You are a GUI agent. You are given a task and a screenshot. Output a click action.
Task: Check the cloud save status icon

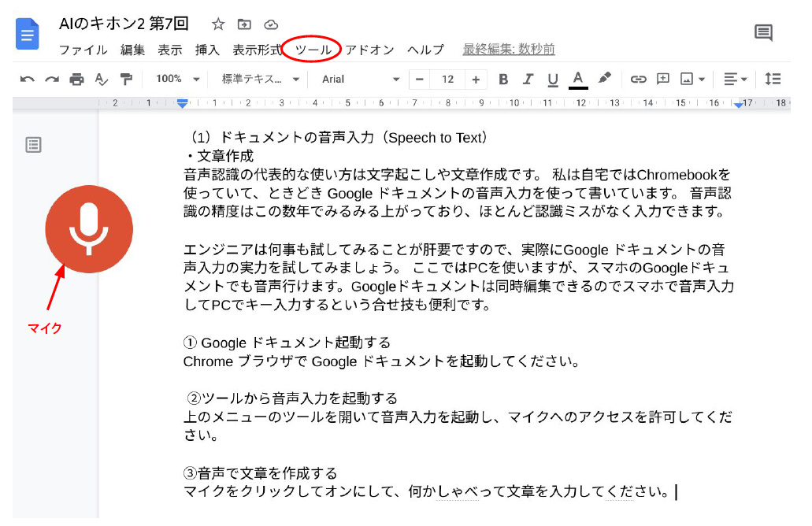(271, 24)
